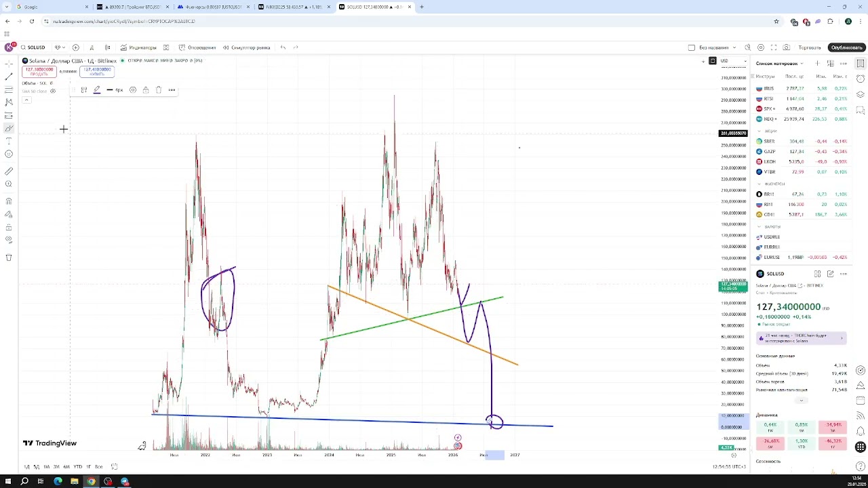Add a symbol to compare with plus icon
Screen dimensions: 868x488
tap(75, 47)
